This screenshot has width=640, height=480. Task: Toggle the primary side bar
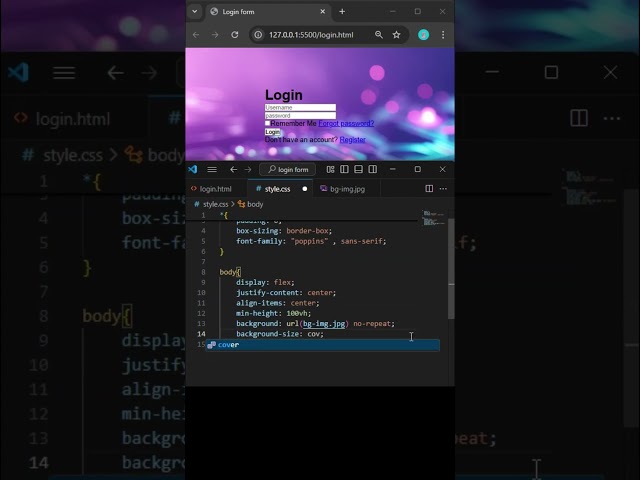click(344, 169)
